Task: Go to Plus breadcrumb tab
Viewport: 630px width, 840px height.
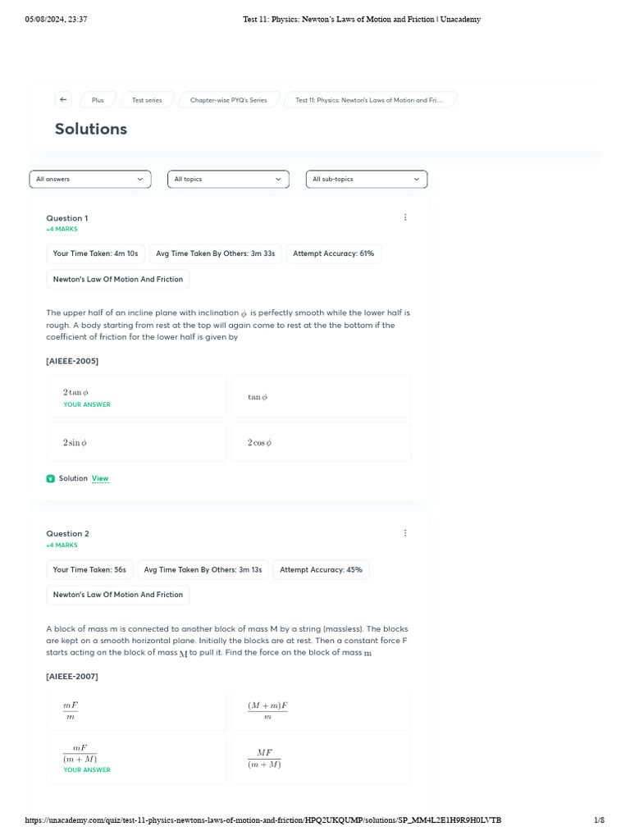Action: (98, 100)
